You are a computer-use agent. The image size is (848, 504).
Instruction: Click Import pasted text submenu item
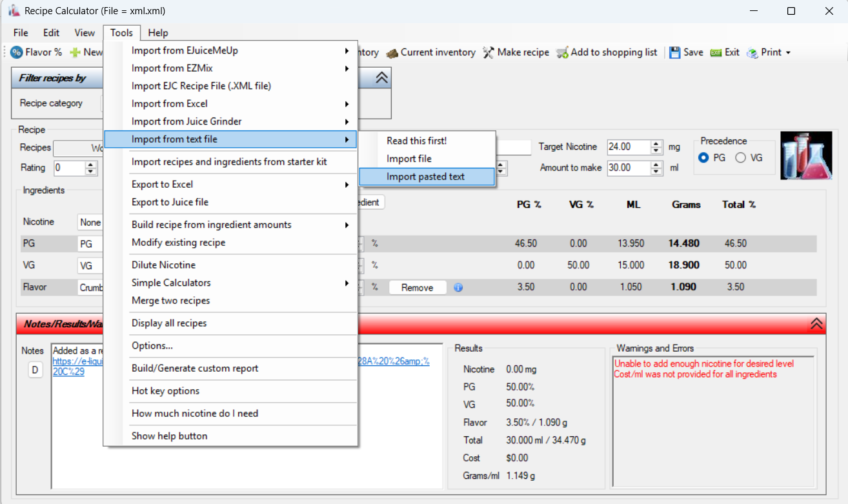pyautogui.click(x=427, y=177)
